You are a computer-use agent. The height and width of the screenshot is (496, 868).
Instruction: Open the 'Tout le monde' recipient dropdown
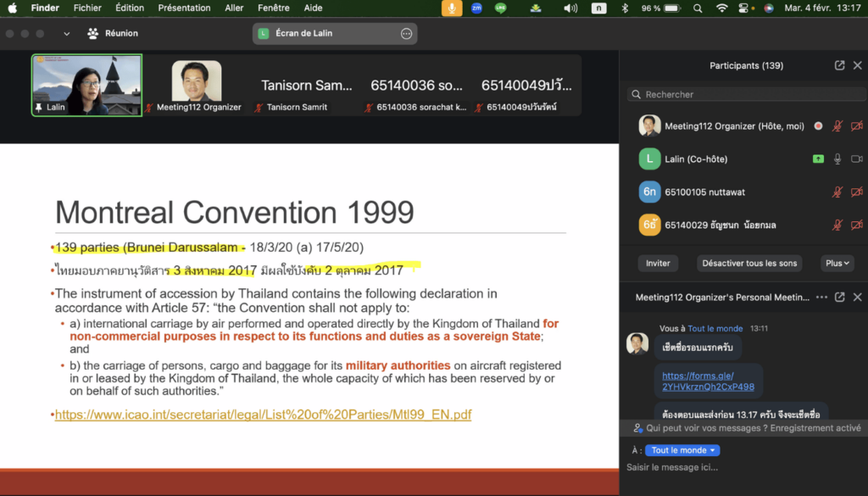click(x=685, y=450)
